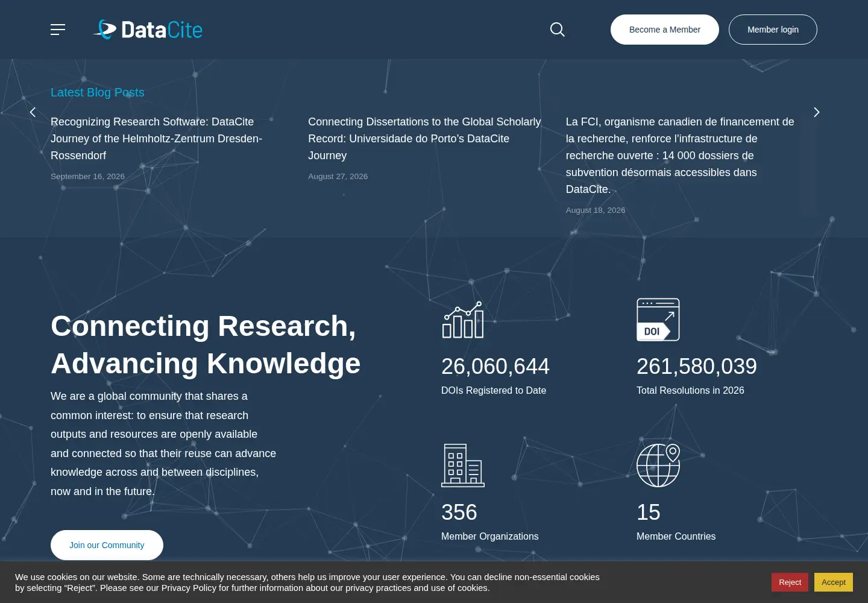Click Connecting Research, Advancing Knowledge heading
Image resolution: width=868 pixels, height=603 pixels.
pyautogui.click(x=206, y=345)
